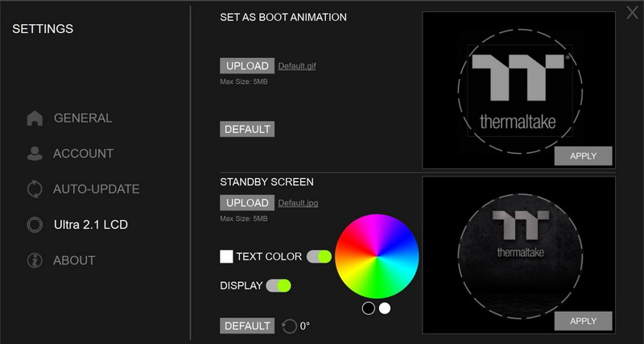Click the General home icon
The height and width of the screenshot is (344, 644).
[35, 118]
